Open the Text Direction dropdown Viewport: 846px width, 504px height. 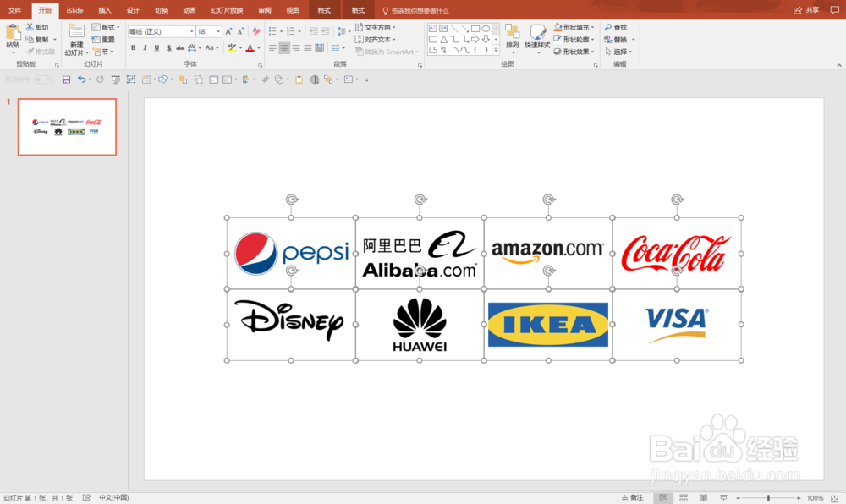click(375, 27)
